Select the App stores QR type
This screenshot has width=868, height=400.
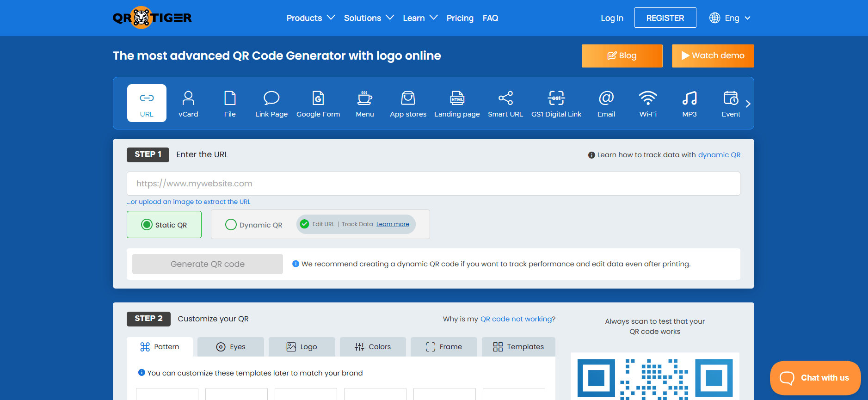pyautogui.click(x=408, y=103)
